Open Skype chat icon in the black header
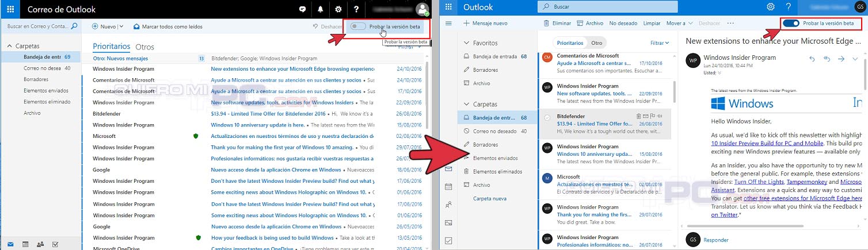Screen dimensions: 868x250 pos(302,9)
